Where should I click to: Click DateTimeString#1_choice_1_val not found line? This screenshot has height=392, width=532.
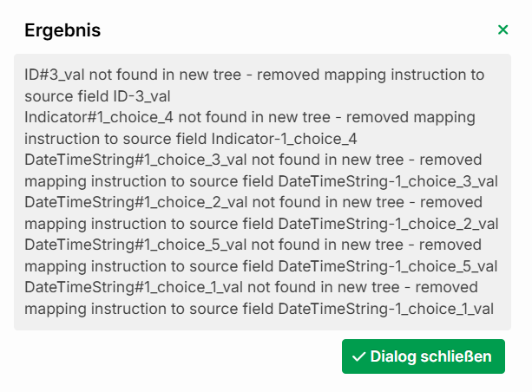tap(251, 287)
